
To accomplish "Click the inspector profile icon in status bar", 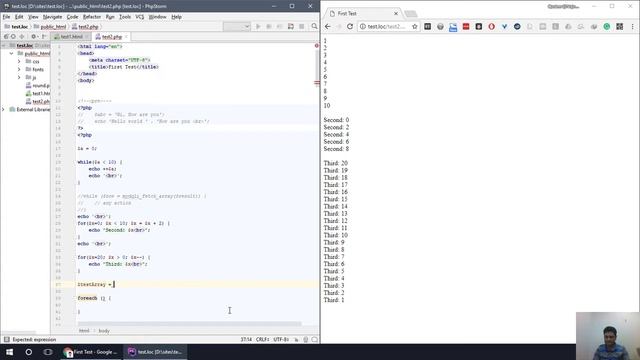I will (x=306, y=340).
